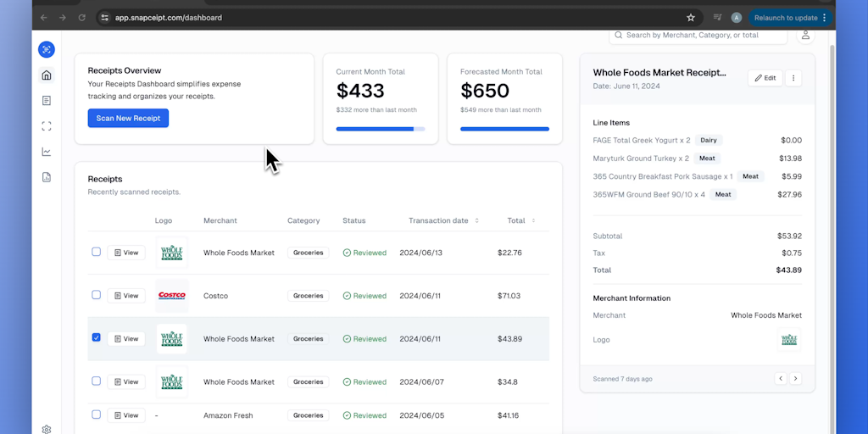Check the Costco receipt checkbox

96,295
